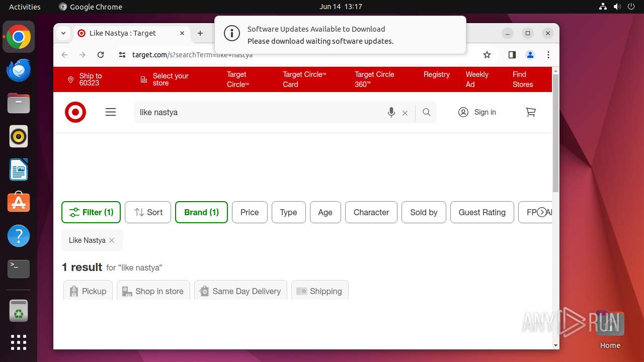Select the Like Nastya : Target tab
The image size is (644, 362).
pos(131,33)
